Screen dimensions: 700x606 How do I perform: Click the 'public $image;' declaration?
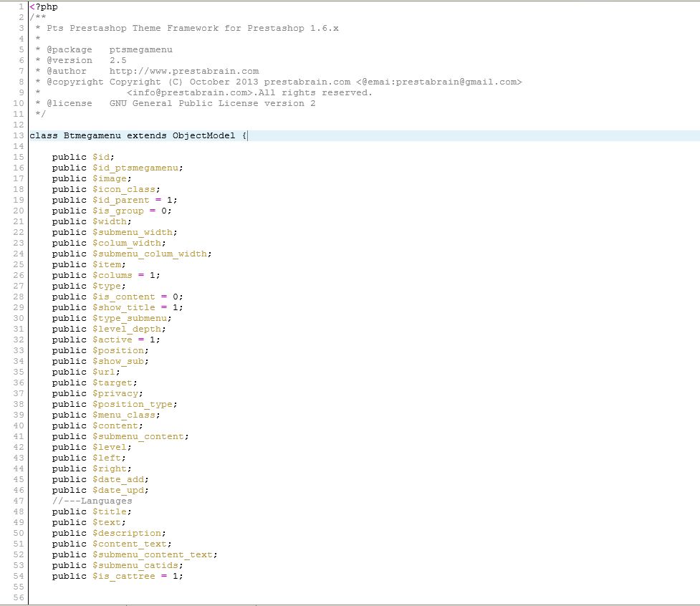tap(92, 178)
